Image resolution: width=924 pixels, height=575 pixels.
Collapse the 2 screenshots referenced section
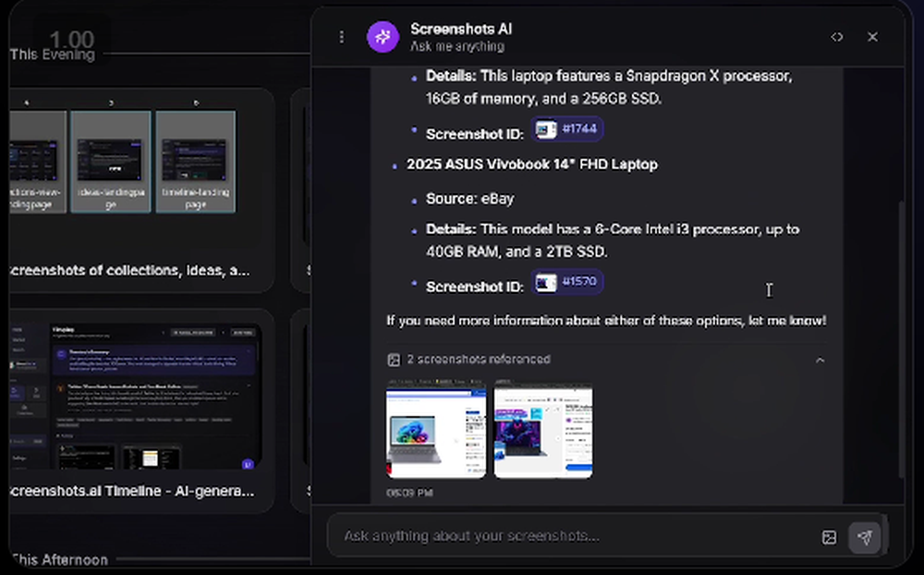(821, 361)
